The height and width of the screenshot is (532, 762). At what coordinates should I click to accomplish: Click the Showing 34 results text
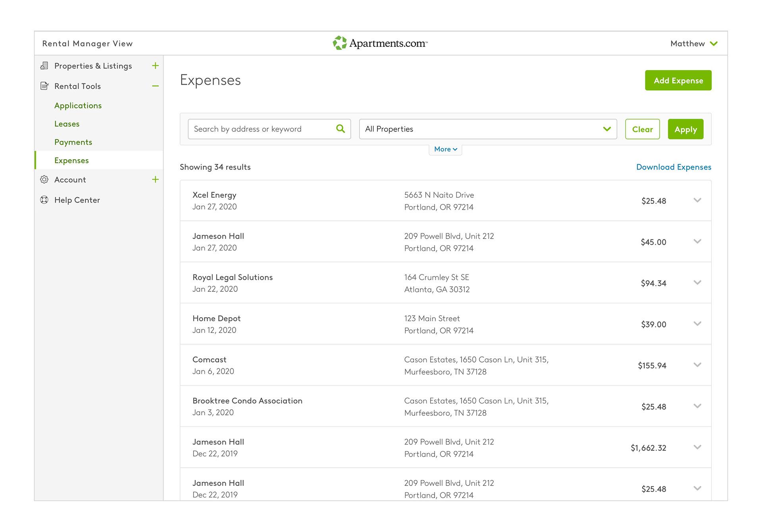point(215,167)
